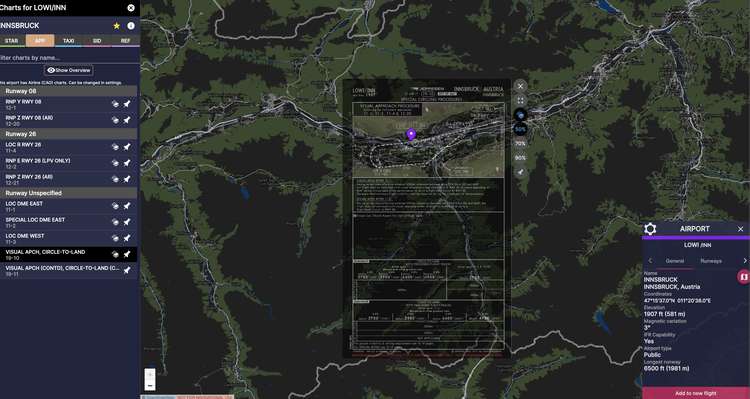
Task: Click the overlay icon for LOC DME WEST
Action: pyautogui.click(x=115, y=238)
